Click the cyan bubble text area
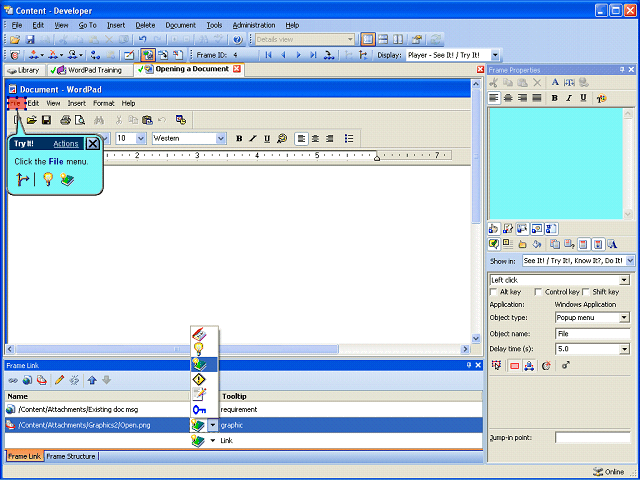Image resolution: width=640 pixels, height=480 pixels. point(556,164)
